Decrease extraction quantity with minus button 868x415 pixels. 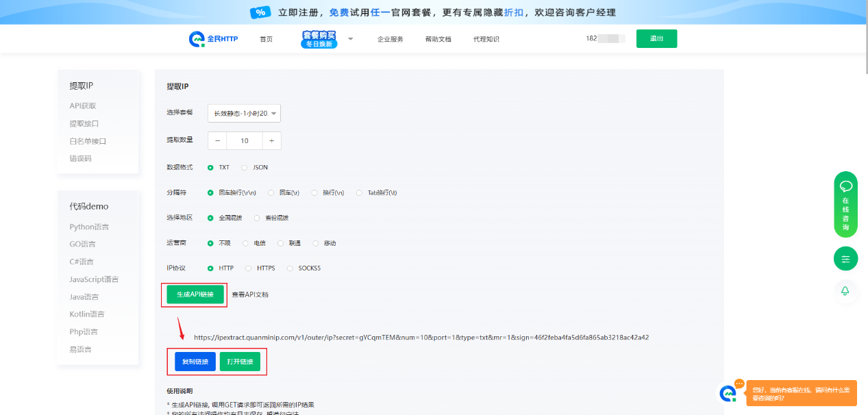pyautogui.click(x=217, y=140)
